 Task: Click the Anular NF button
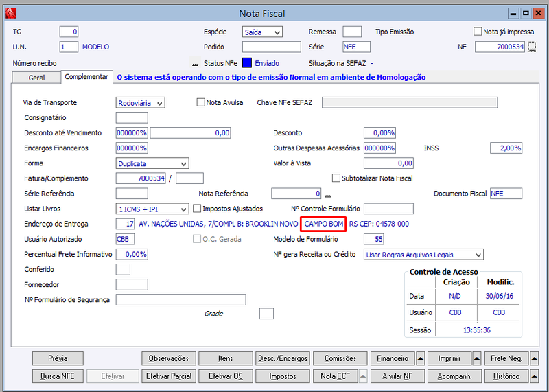(x=397, y=376)
